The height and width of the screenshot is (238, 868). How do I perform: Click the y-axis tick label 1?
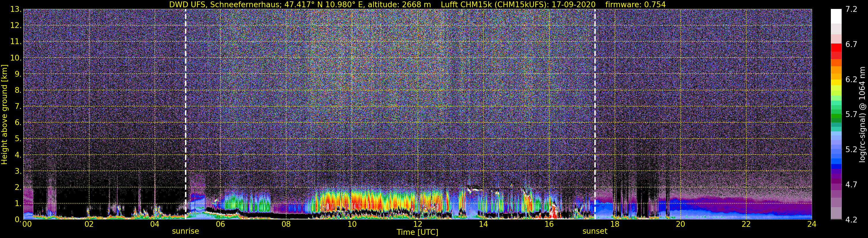click(18, 203)
